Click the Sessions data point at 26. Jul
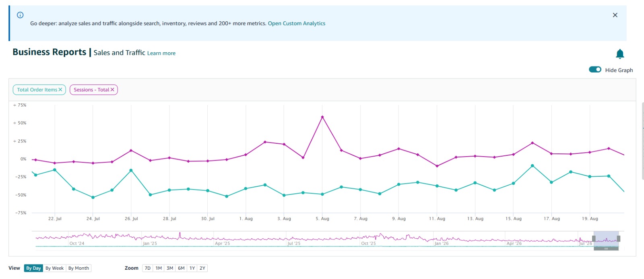Viewport: 644px width, 279px height. click(131, 151)
